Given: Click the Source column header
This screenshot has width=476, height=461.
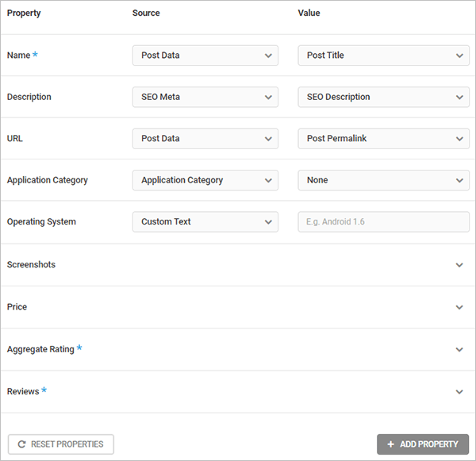Looking at the screenshot, I should (x=146, y=13).
